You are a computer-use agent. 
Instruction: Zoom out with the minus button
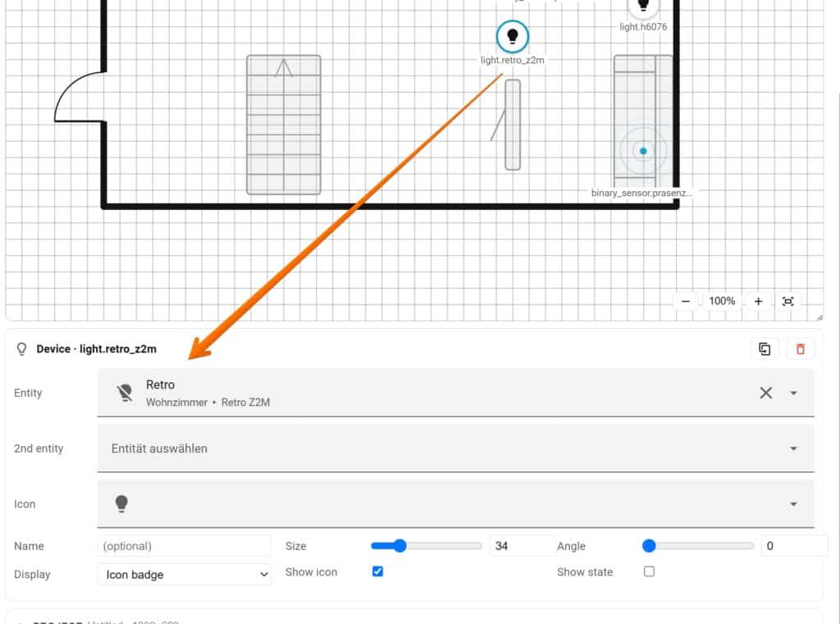tap(685, 301)
